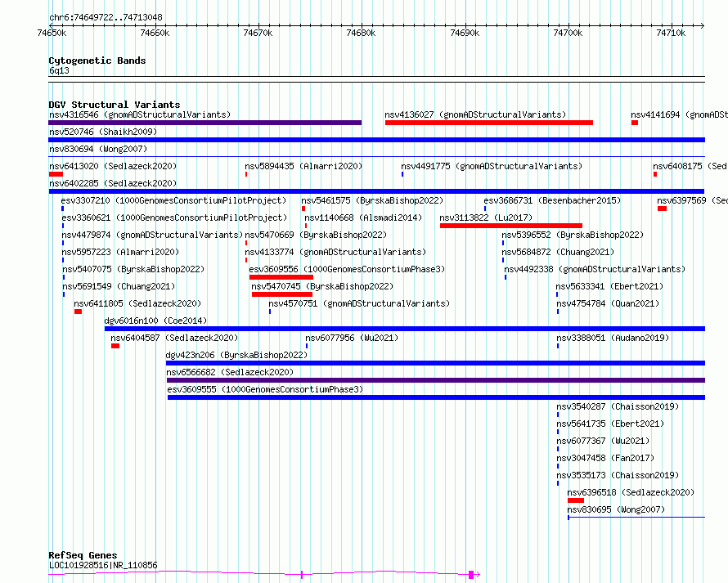Select esv3307210 1000GenomesConsortiumPilotProject entry
This screenshot has height=583, width=728.
coord(173,200)
